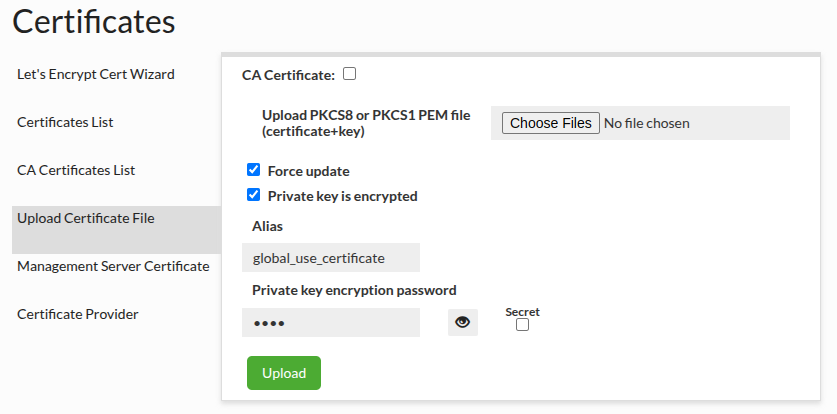
Task: Navigate to Certificate Provider
Action: coord(78,314)
